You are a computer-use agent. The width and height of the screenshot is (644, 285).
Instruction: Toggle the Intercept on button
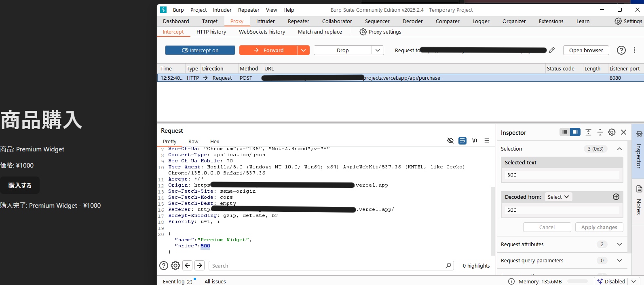[x=200, y=50]
